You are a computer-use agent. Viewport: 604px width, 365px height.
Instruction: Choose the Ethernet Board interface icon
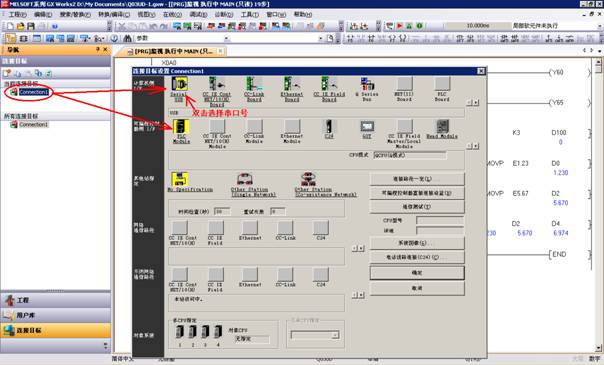point(291,84)
